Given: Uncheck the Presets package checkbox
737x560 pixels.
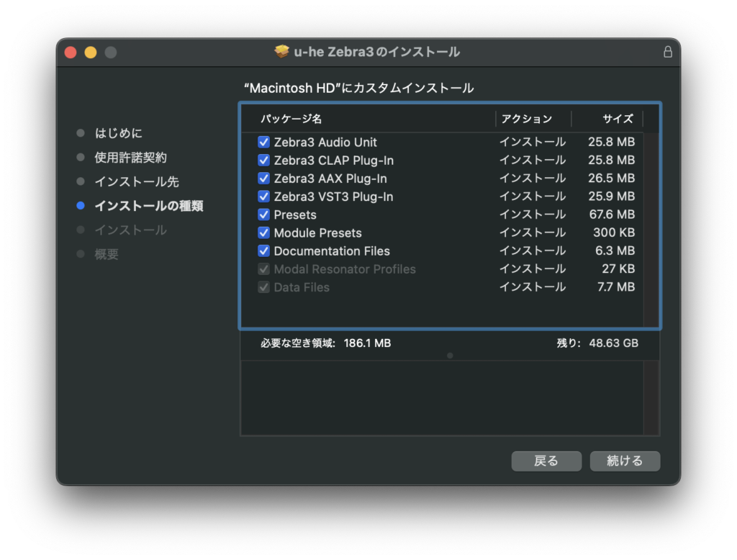Looking at the screenshot, I should point(263,214).
